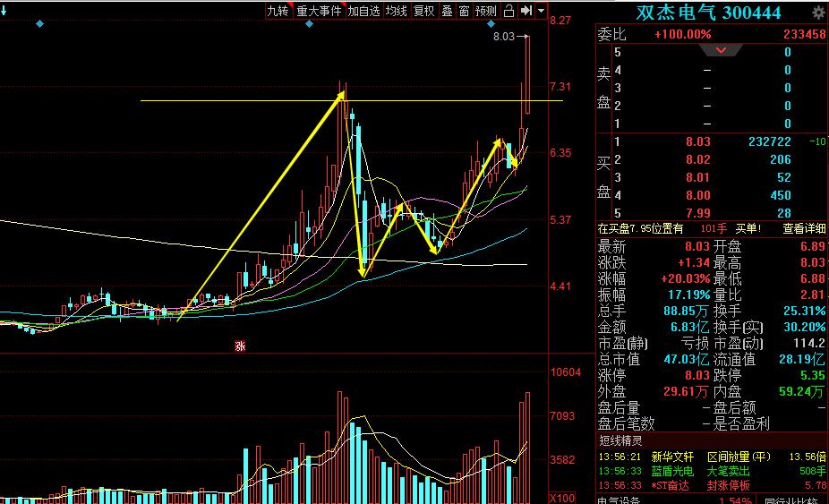Click the buy level 2 price 8.02

click(698, 159)
